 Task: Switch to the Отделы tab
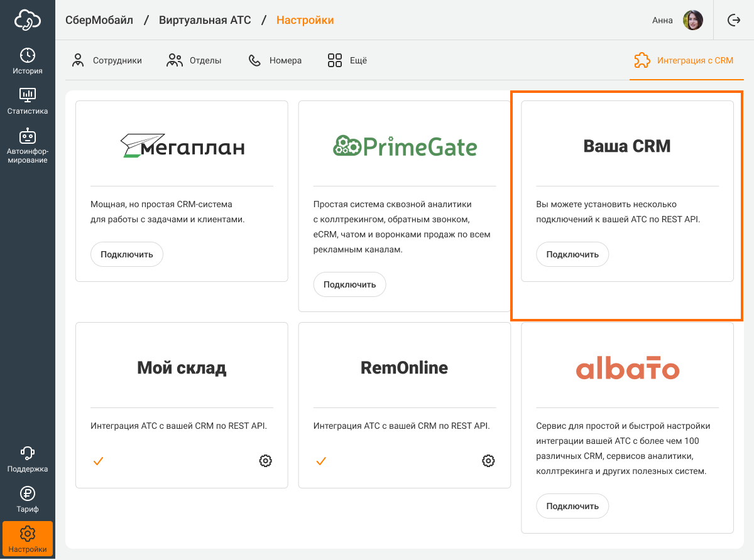194,61
